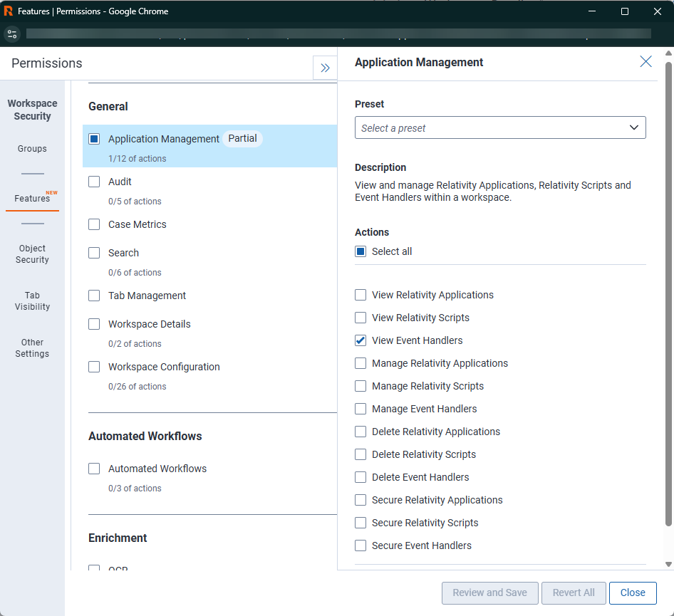The width and height of the screenshot is (674, 616).
Task: Click the Relativity logo in the title bar
Action: point(8,11)
